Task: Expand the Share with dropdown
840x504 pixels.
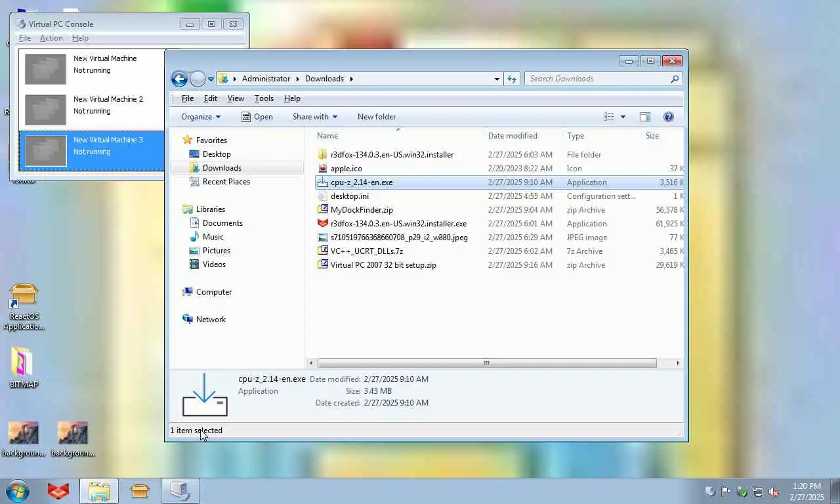Action: coord(314,117)
